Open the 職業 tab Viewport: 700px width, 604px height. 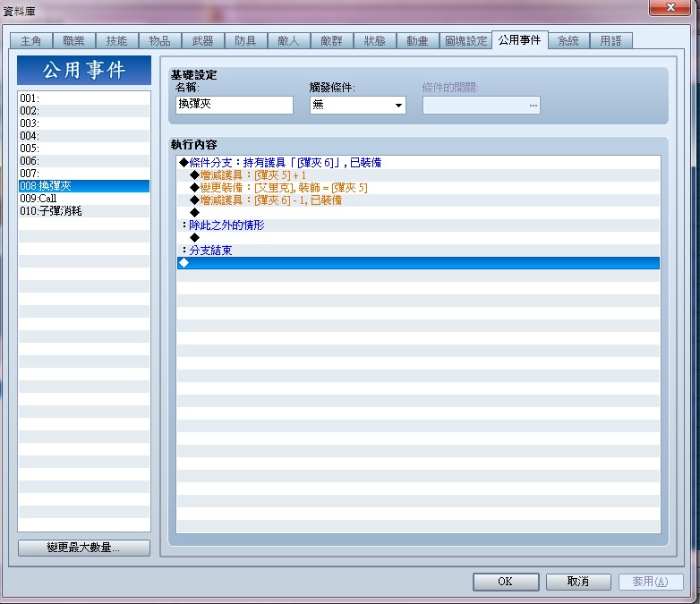tap(73, 40)
